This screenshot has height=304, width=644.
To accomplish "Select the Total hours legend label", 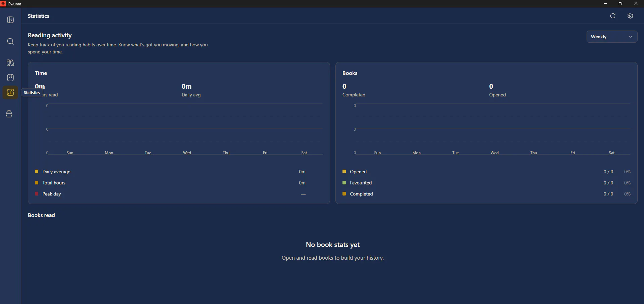I will pyautogui.click(x=54, y=183).
